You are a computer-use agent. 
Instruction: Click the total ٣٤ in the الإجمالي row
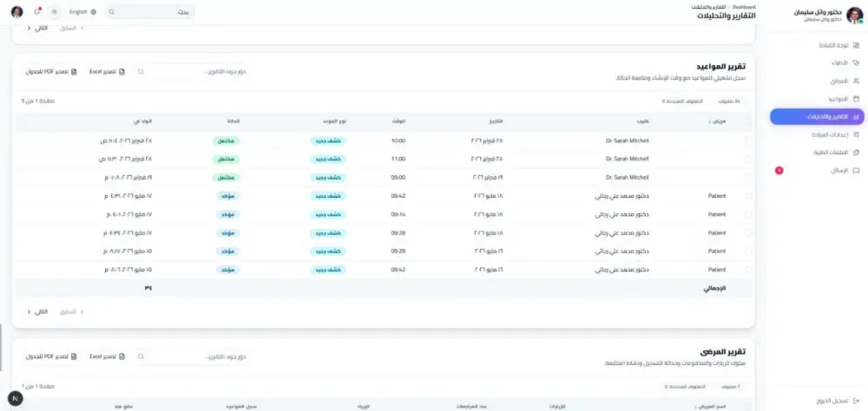coord(148,288)
